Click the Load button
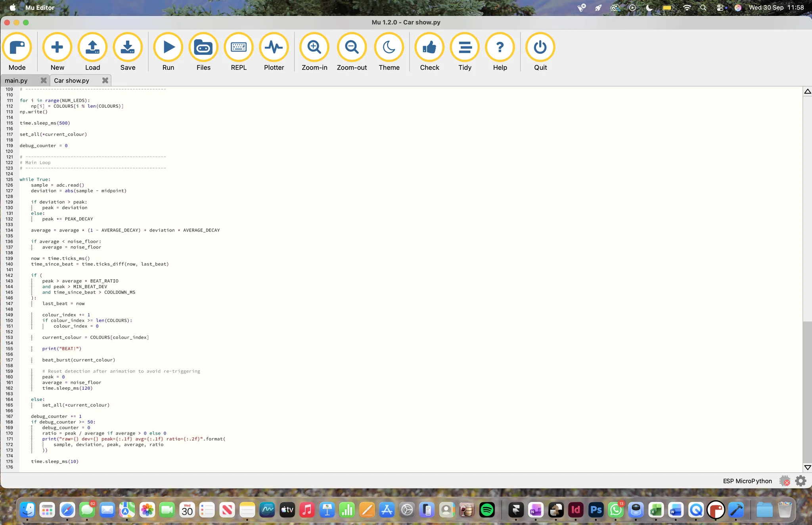 92,52
